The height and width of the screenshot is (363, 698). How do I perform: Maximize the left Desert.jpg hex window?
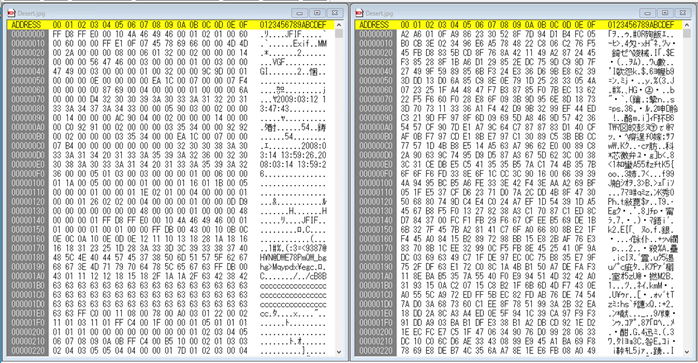pyautogui.click(x=317, y=13)
